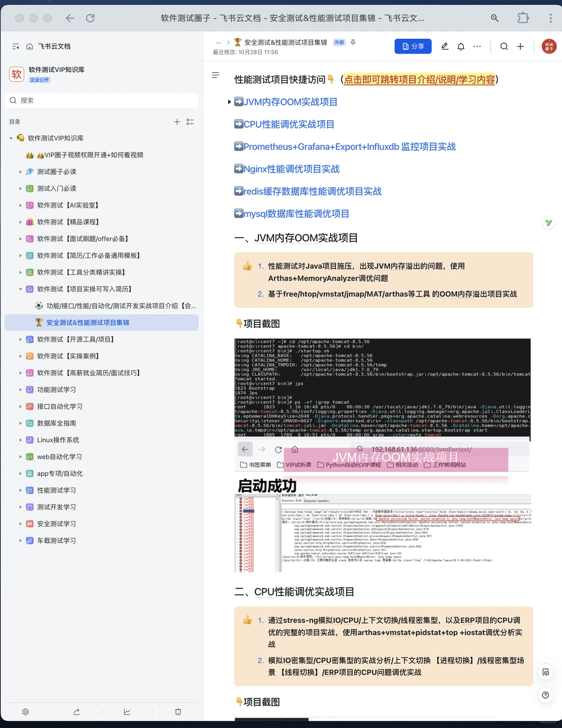Click the statistics chart icon at sidebar bottom
The height and width of the screenshot is (728, 562).
click(x=126, y=711)
